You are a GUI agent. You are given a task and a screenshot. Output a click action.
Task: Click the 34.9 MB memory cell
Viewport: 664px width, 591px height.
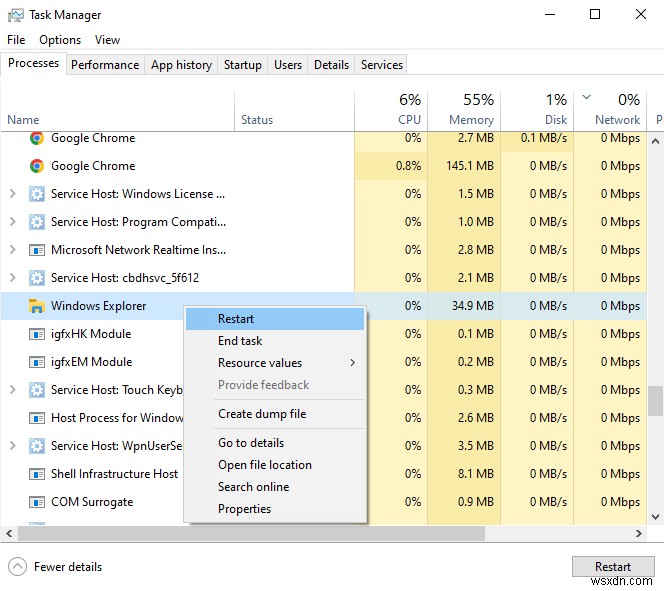pyautogui.click(x=464, y=306)
